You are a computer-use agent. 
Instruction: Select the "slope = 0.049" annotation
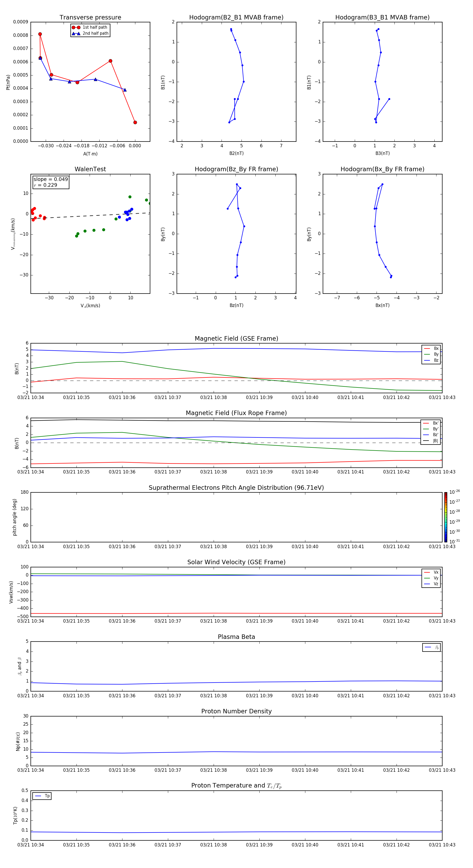click(50, 179)
